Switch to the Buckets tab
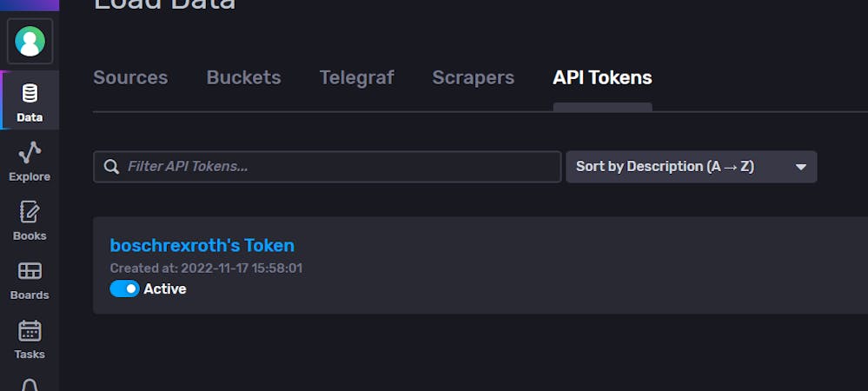The height and width of the screenshot is (391, 868). click(x=243, y=77)
